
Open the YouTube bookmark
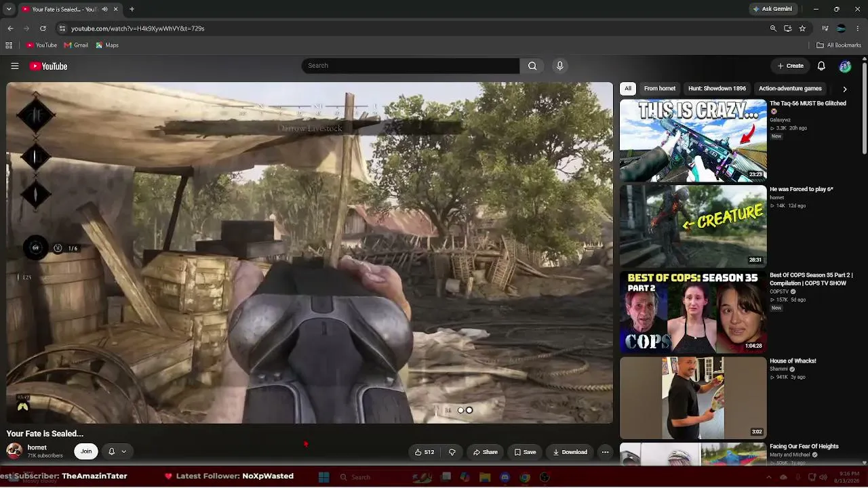[x=41, y=45]
